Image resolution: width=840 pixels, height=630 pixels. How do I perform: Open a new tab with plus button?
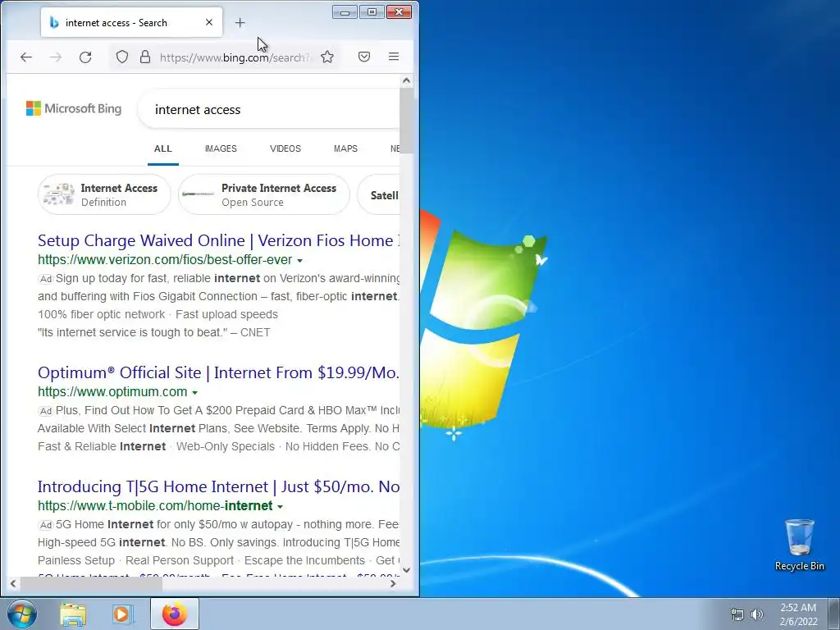(240, 22)
